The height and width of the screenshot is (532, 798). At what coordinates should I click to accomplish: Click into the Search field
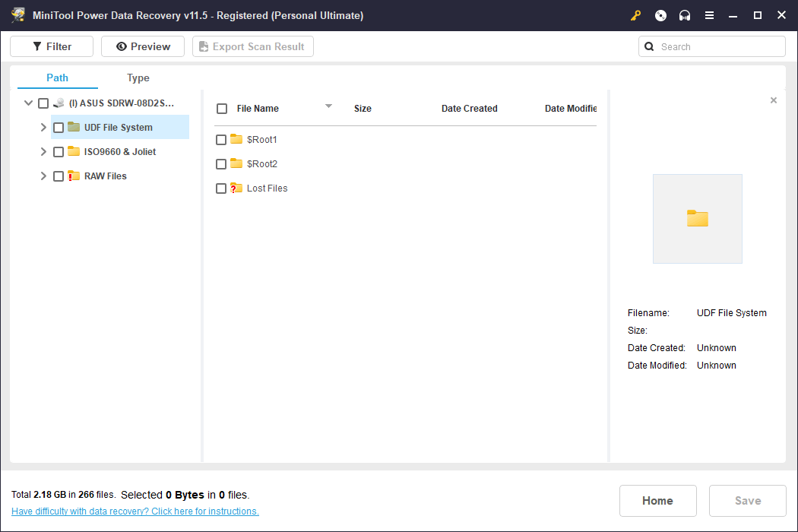[x=712, y=47]
